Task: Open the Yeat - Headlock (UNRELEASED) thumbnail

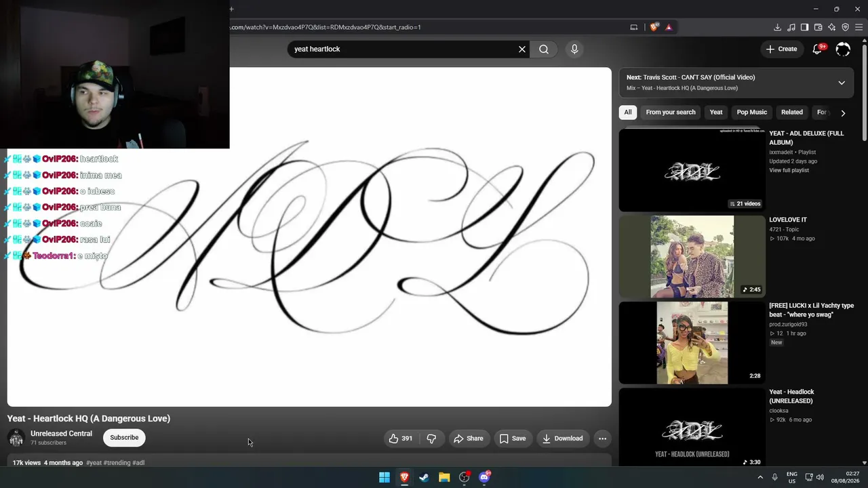Action: [692, 427]
